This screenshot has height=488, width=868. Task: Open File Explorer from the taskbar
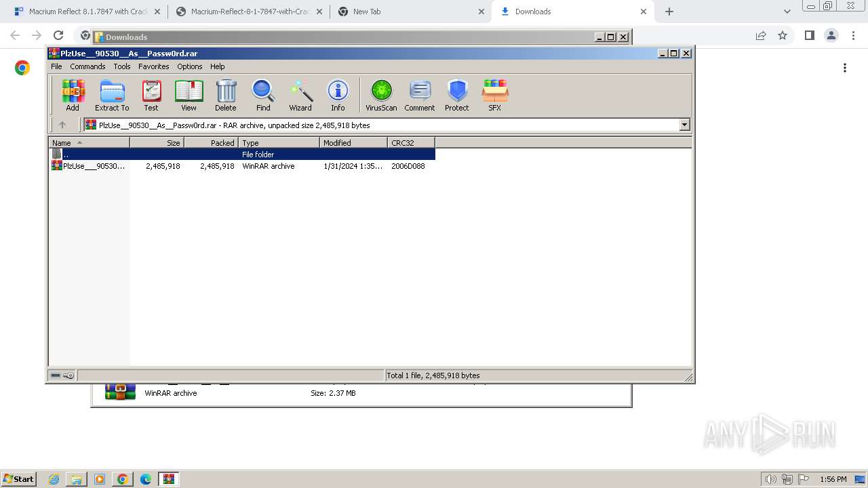pos(77,479)
